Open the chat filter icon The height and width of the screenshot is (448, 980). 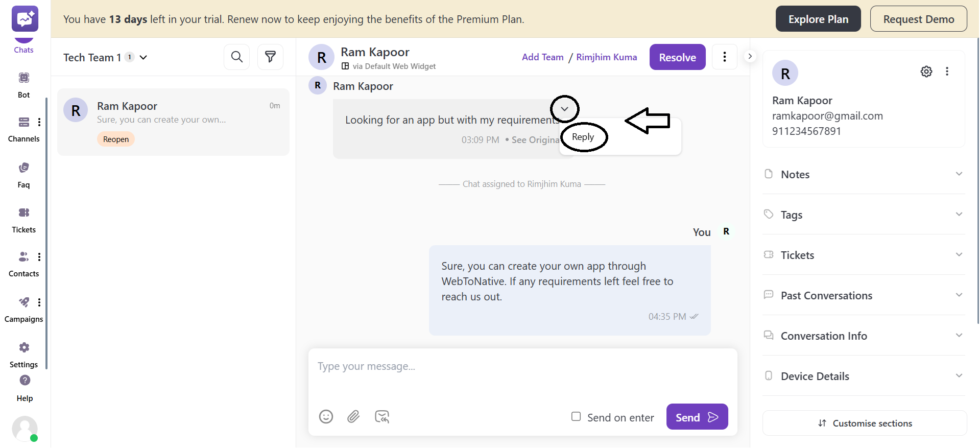coord(270,57)
